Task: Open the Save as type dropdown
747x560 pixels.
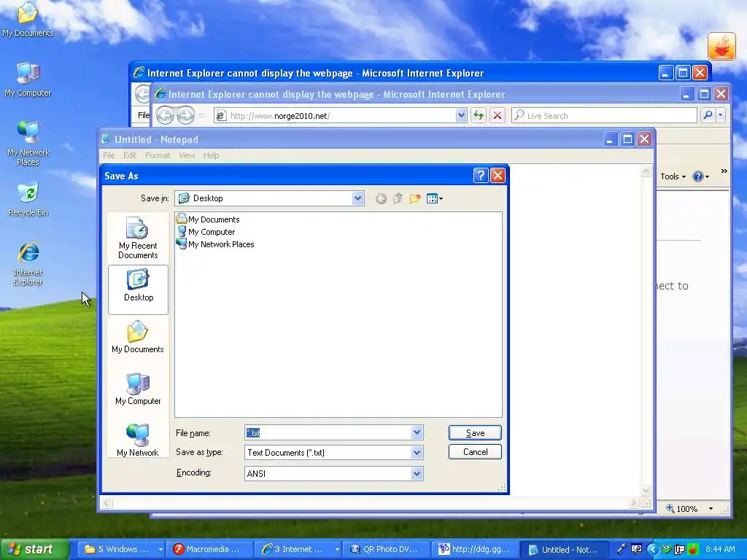Action: [x=417, y=452]
